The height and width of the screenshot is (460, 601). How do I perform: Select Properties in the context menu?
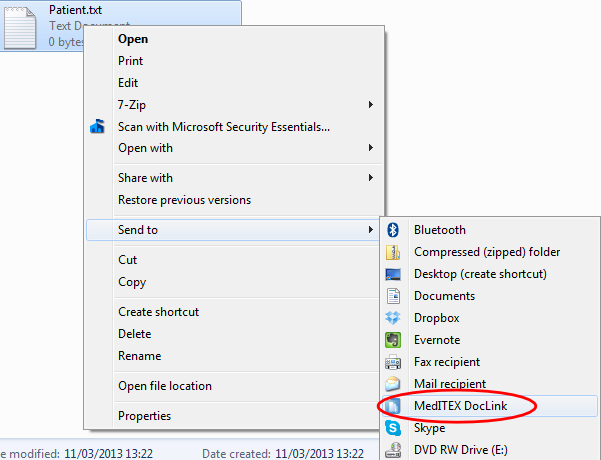point(145,416)
